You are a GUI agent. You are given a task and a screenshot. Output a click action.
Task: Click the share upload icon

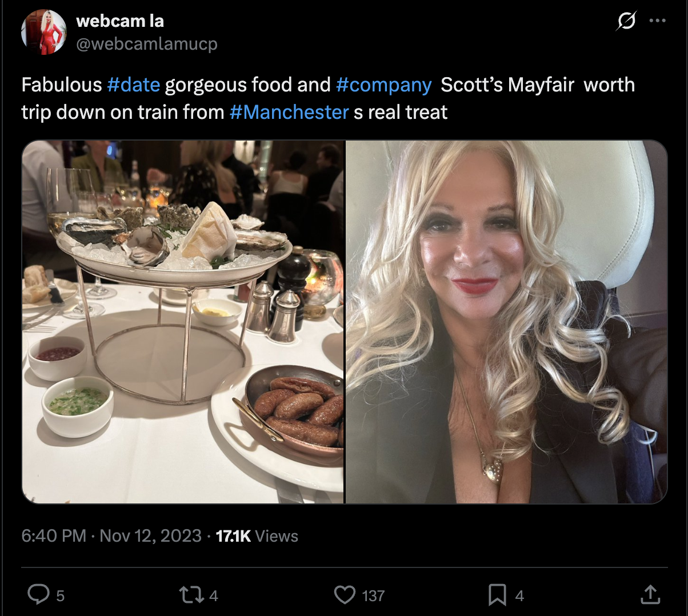tap(650, 595)
